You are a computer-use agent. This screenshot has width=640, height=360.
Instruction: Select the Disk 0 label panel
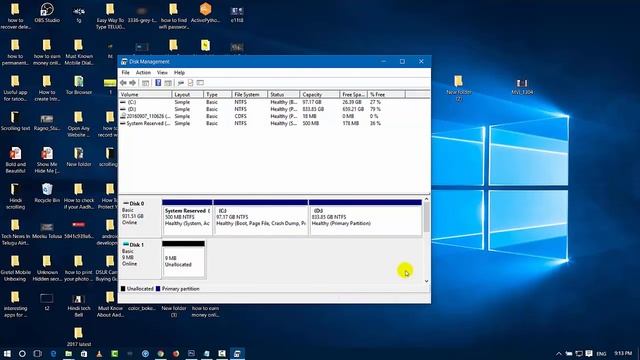140,217
